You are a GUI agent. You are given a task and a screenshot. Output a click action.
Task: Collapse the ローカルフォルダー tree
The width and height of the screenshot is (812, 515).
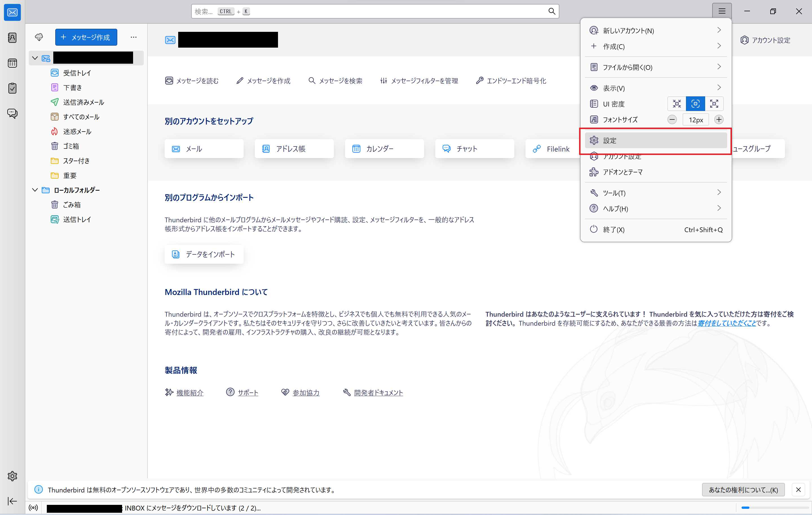[x=35, y=190]
